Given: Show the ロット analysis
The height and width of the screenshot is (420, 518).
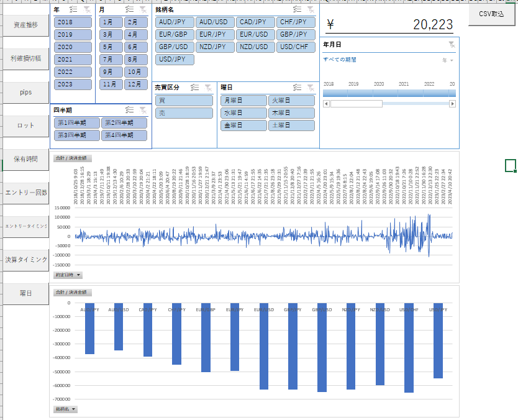Looking at the screenshot, I should click(x=25, y=126).
